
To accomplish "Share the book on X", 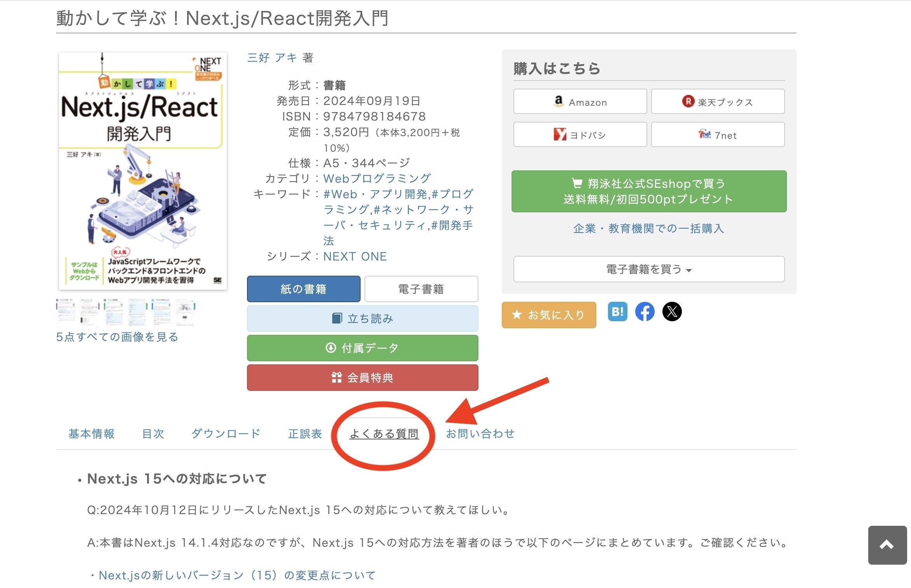I will tap(671, 311).
